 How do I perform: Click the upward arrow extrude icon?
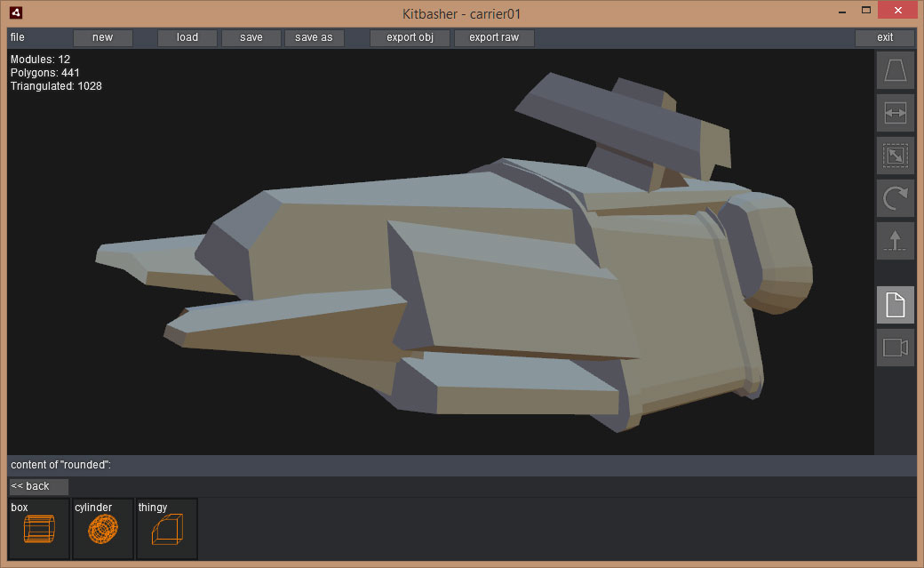pos(895,241)
